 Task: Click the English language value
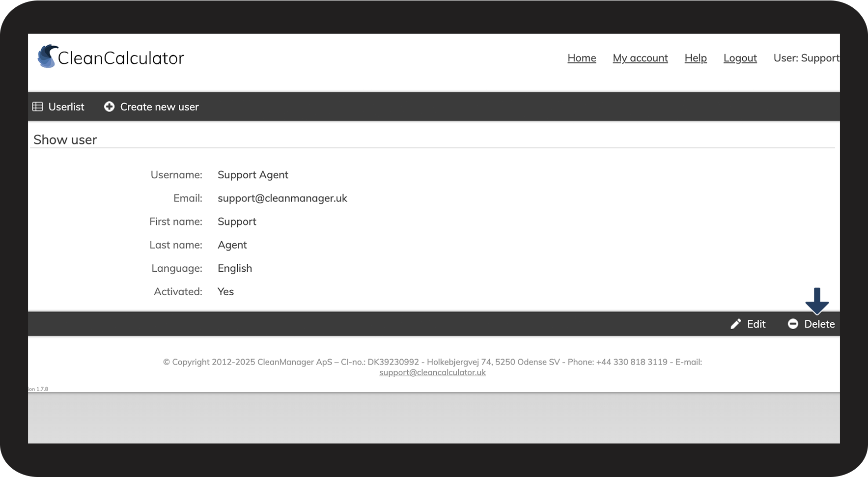[235, 268]
